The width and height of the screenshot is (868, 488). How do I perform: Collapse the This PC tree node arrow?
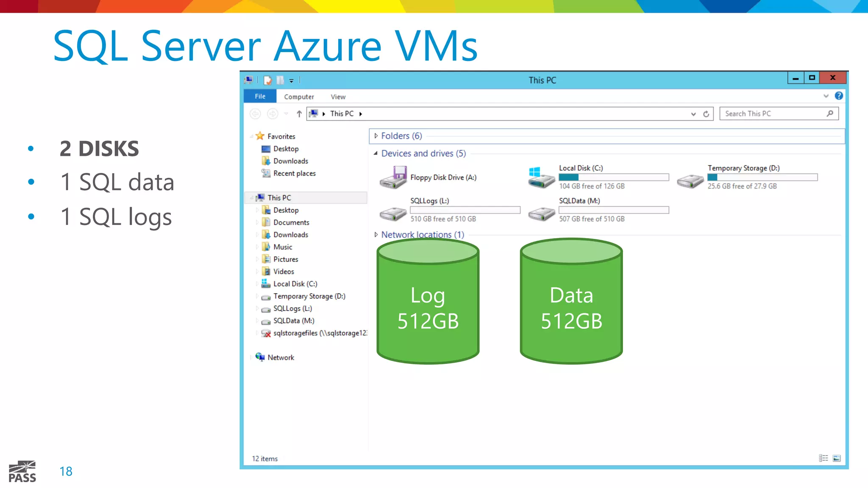click(251, 198)
